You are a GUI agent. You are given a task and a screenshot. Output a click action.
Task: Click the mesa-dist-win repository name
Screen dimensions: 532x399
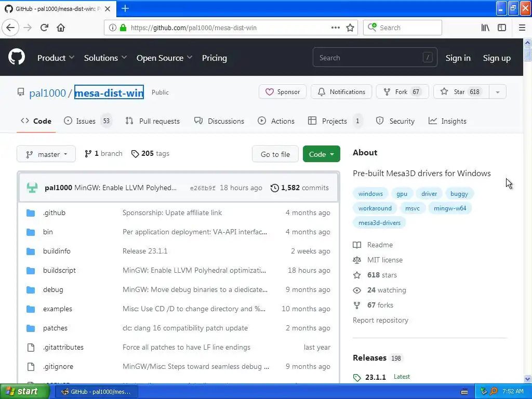click(x=109, y=92)
